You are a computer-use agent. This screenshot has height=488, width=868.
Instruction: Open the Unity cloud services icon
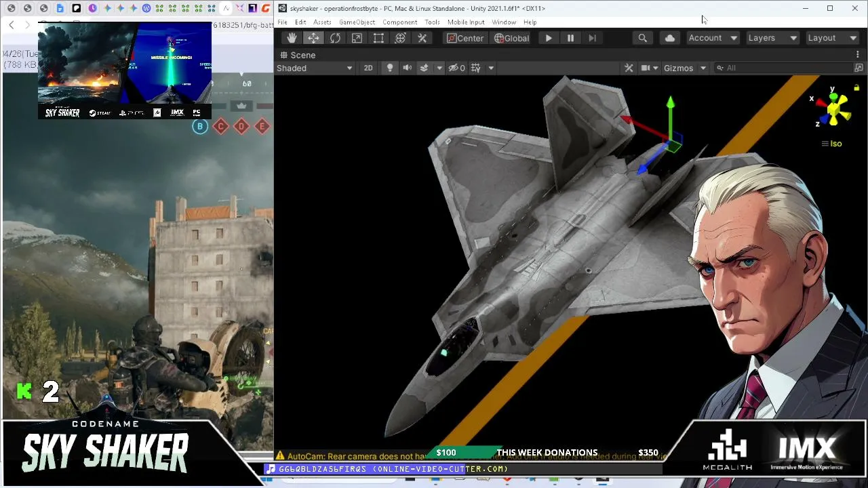670,38
